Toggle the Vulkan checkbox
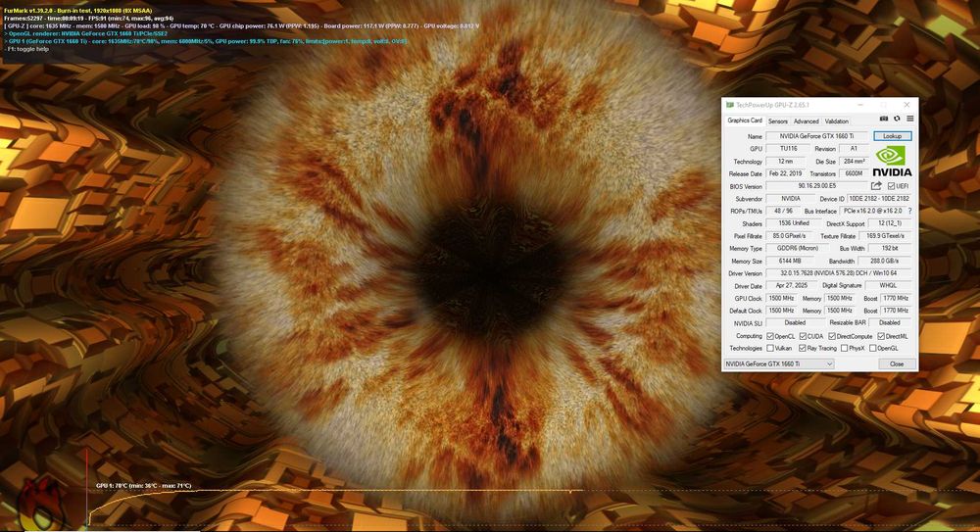 coord(770,348)
